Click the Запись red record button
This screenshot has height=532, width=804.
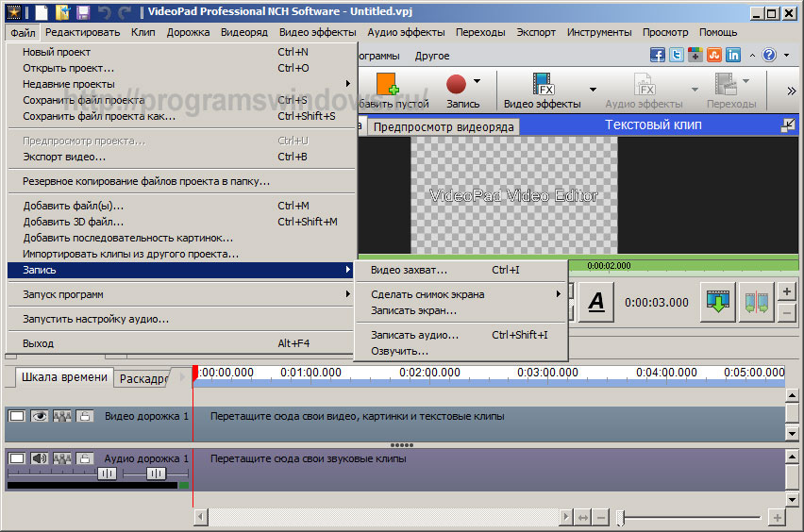point(456,85)
